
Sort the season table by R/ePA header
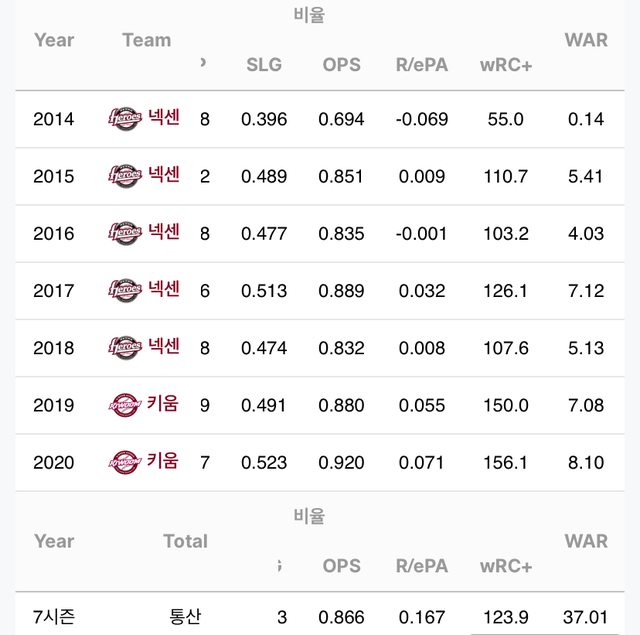click(x=421, y=65)
